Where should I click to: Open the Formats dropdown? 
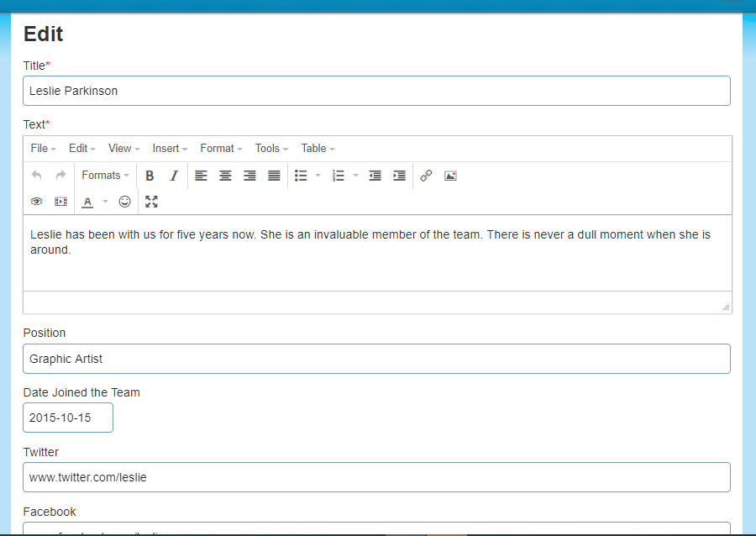point(105,176)
